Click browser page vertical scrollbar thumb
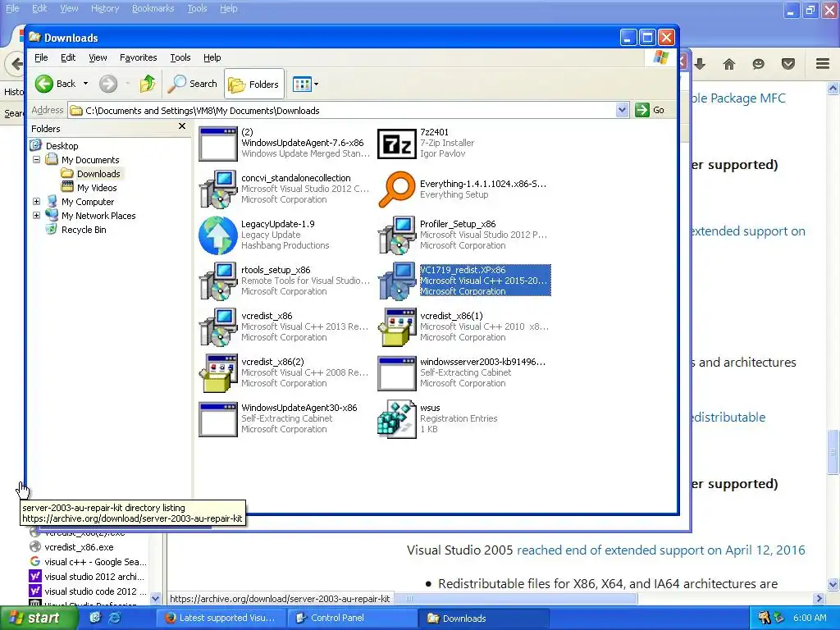The image size is (840, 630). 833,451
